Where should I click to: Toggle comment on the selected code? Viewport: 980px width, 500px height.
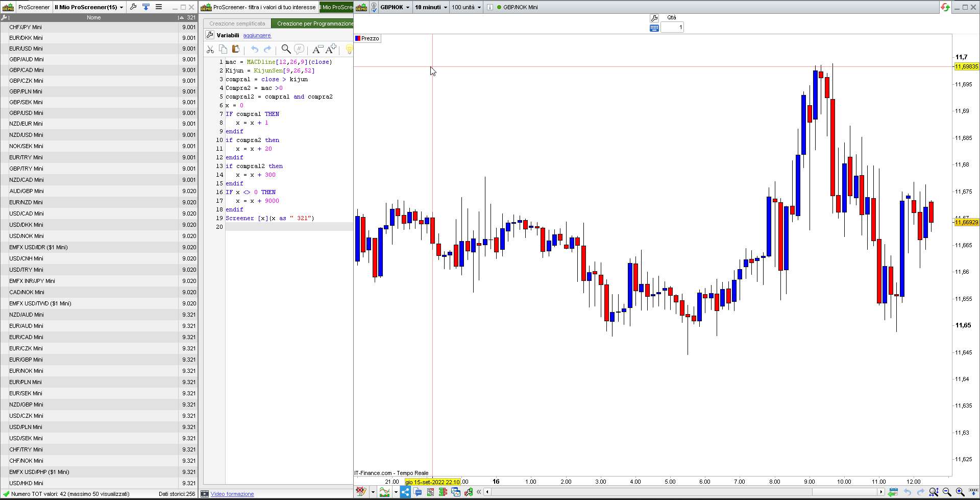(299, 49)
